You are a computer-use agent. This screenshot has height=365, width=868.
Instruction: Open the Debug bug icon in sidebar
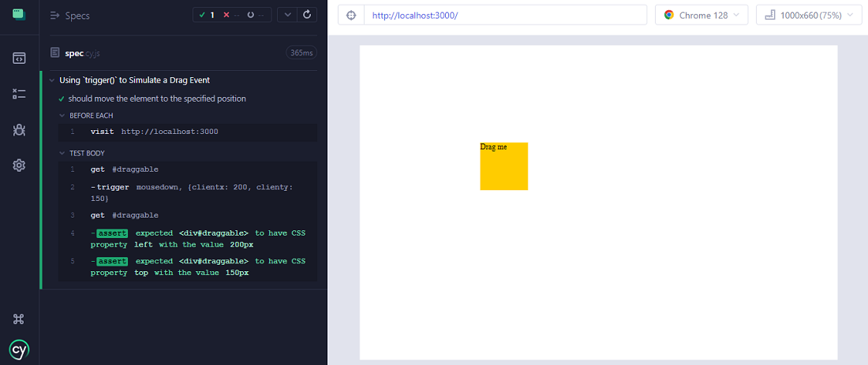point(20,129)
